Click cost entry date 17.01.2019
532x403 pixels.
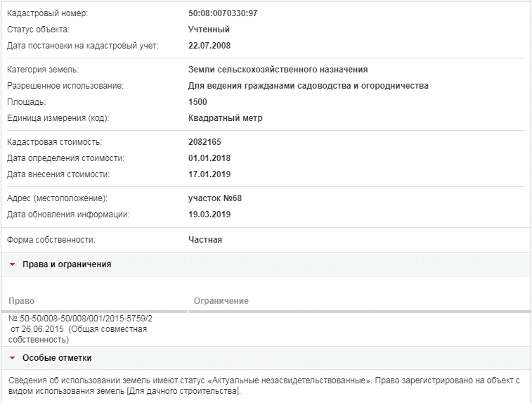click(x=209, y=174)
